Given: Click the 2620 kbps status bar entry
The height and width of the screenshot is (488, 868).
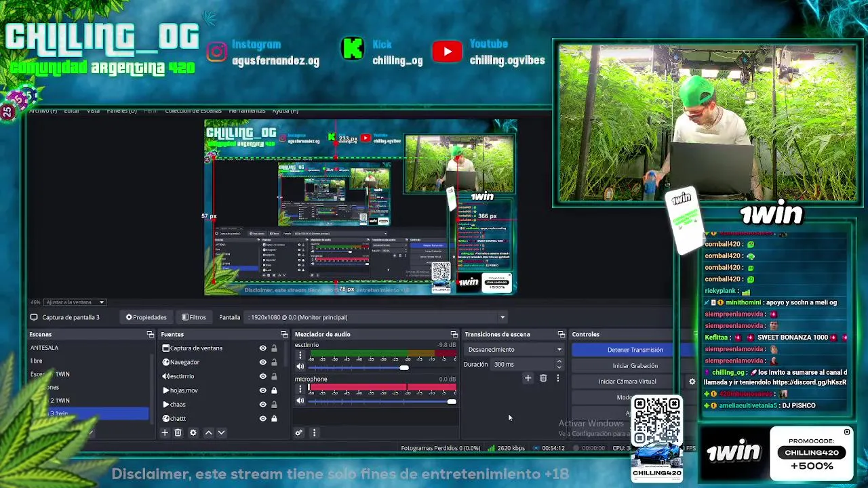Looking at the screenshot, I should pyautogui.click(x=505, y=448).
